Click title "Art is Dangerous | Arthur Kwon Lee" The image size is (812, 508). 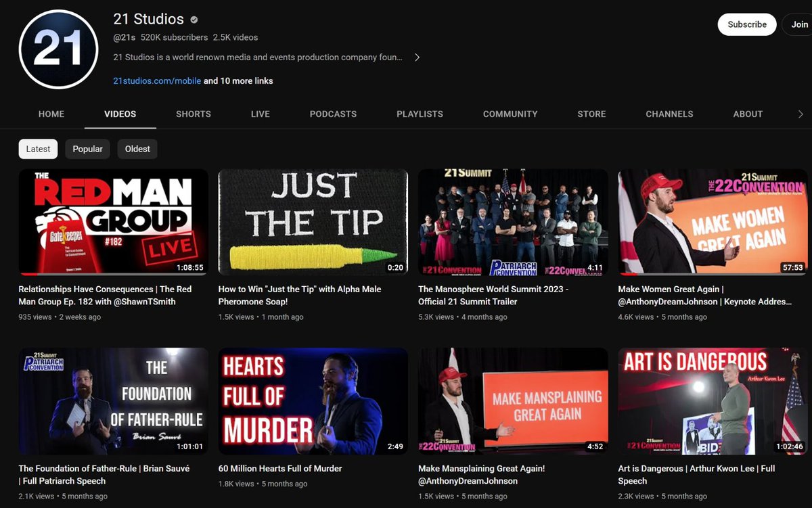[x=696, y=475]
